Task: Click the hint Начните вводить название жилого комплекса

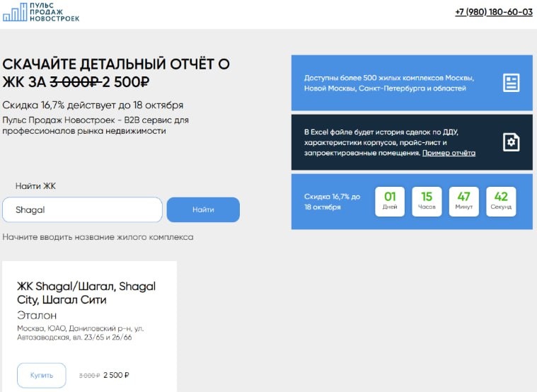Action: coord(98,237)
